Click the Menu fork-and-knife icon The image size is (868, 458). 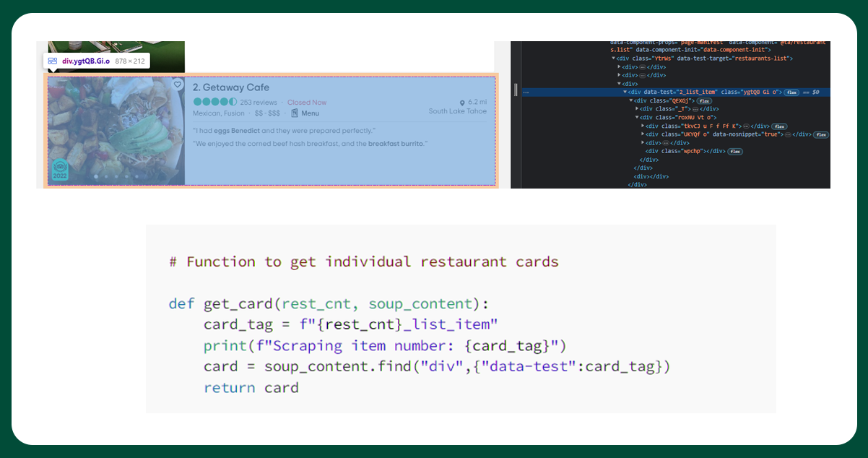tap(295, 113)
